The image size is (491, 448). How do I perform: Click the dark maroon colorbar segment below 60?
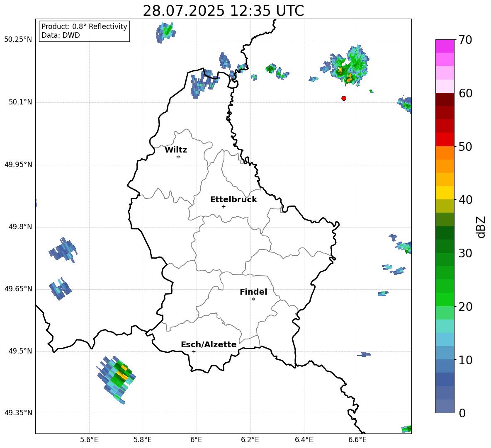(x=445, y=99)
